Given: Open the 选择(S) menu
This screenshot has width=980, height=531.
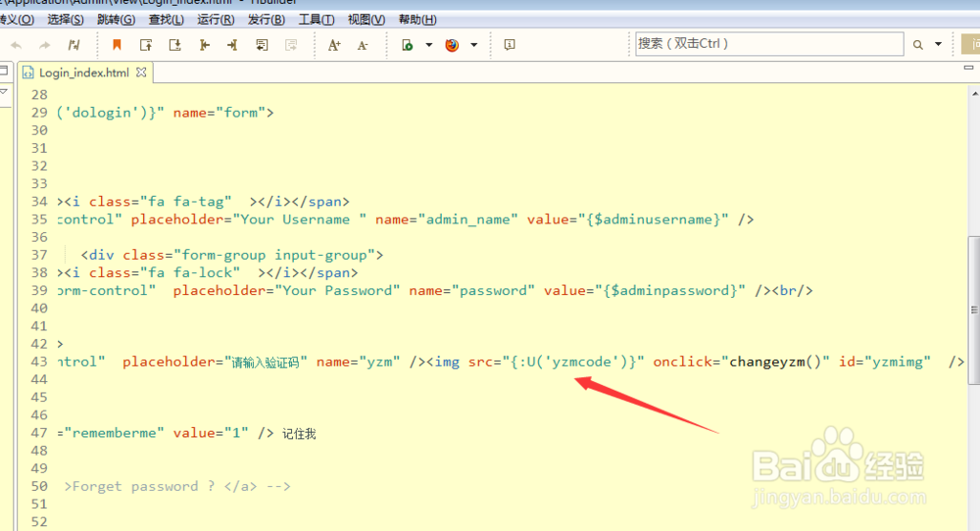Looking at the screenshot, I should [65, 20].
